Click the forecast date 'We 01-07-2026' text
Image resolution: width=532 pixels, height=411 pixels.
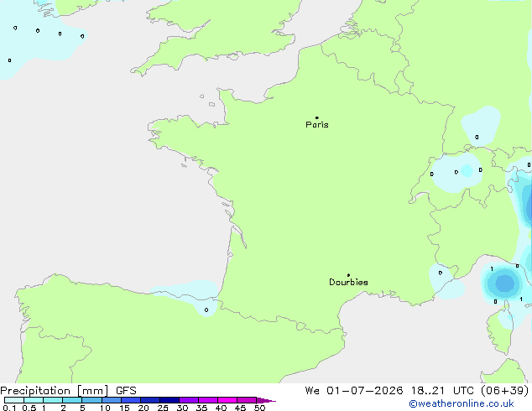tap(354, 391)
